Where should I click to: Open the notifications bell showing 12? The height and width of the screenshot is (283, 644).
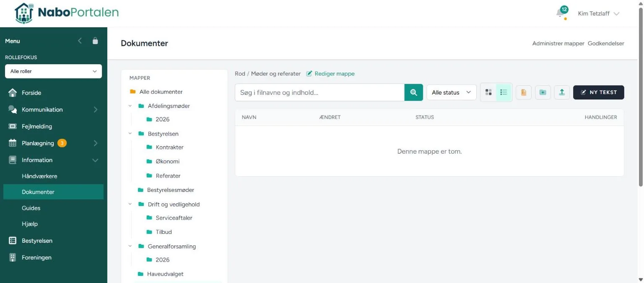tap(561, 13)
